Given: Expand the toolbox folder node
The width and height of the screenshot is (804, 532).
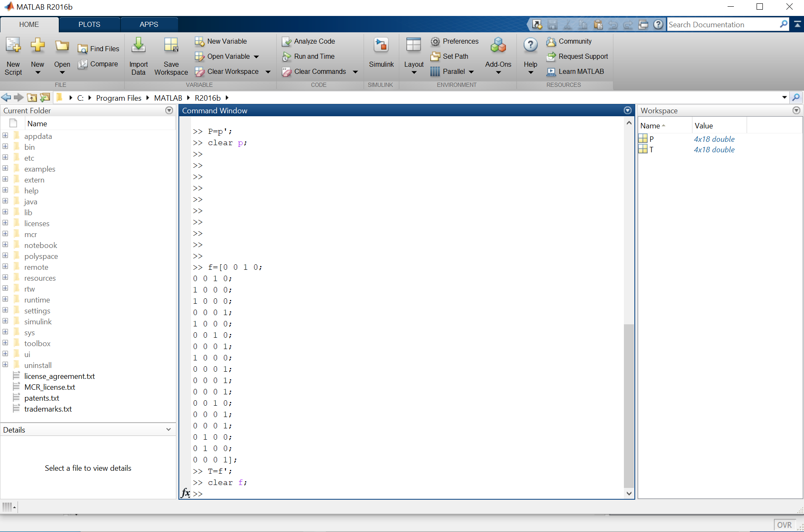Looking at the screenshot, I should (x=5, y=343).
